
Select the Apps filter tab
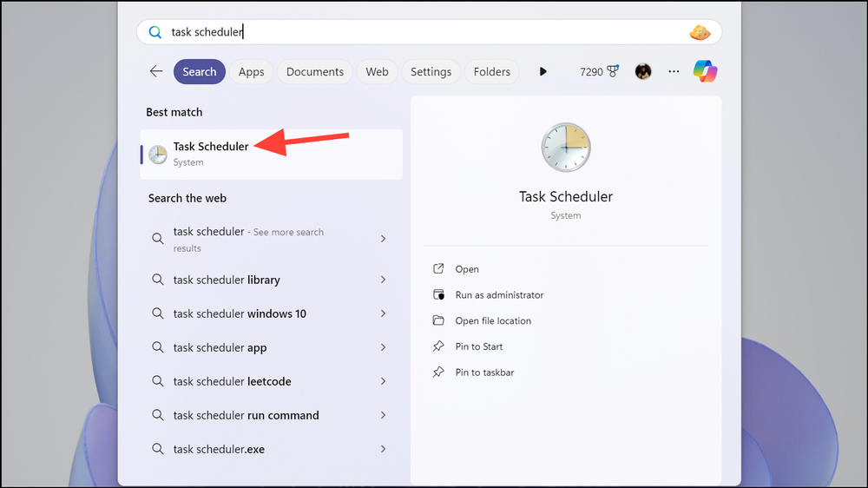(251, 71)
